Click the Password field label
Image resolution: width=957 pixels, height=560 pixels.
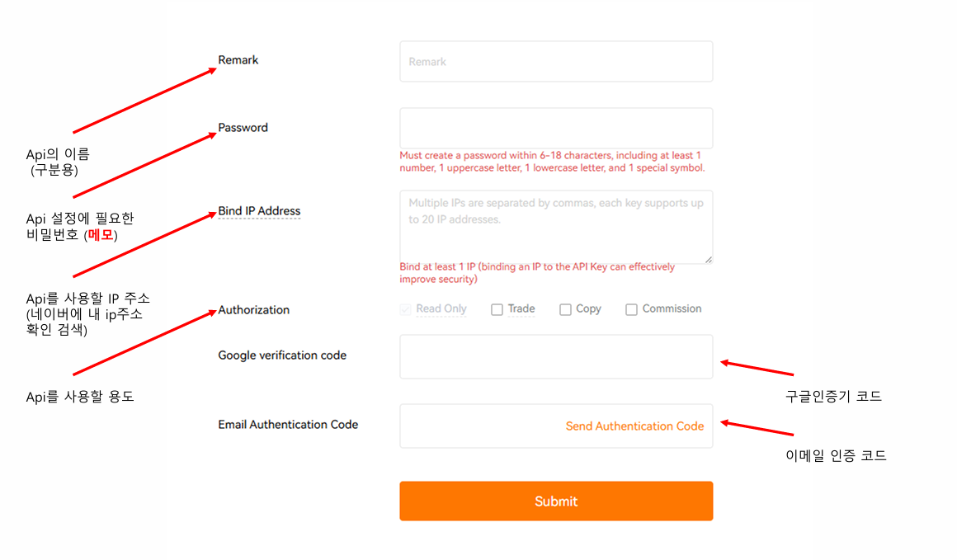[243, 128]
